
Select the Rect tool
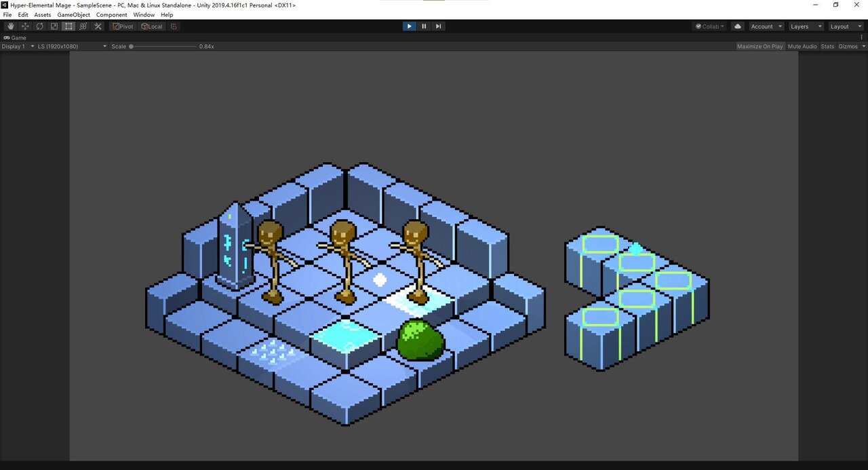68,26
